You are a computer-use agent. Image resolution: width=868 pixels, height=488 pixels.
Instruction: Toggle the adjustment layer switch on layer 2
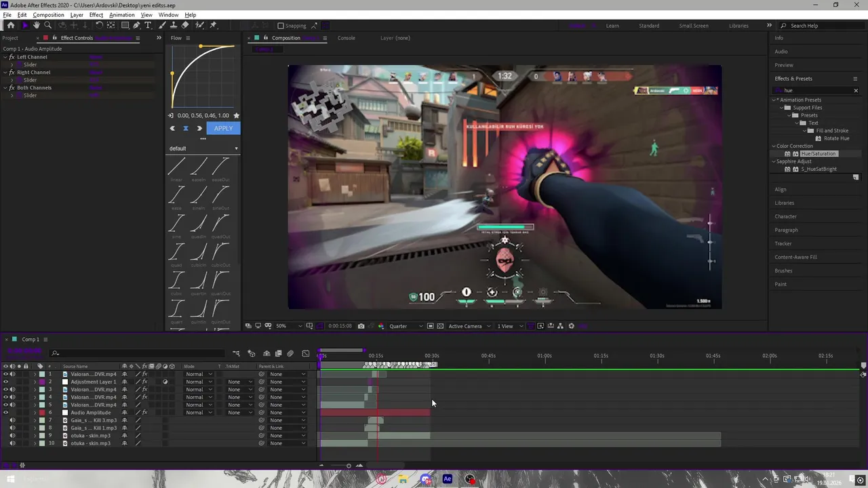(x=165, y=382)
